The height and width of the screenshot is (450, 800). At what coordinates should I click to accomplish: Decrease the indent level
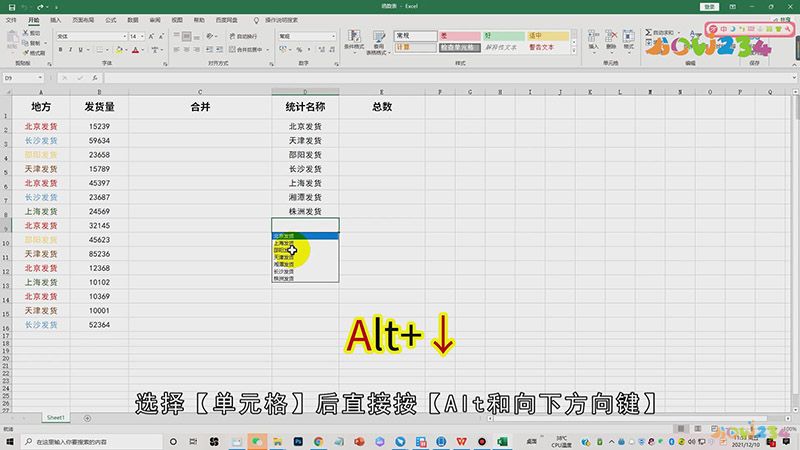[x=209, y=49]
